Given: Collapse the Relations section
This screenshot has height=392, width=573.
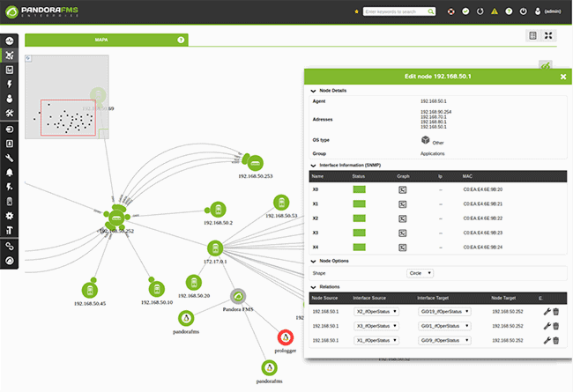Looking at the screenshot, I should point(313,287).
